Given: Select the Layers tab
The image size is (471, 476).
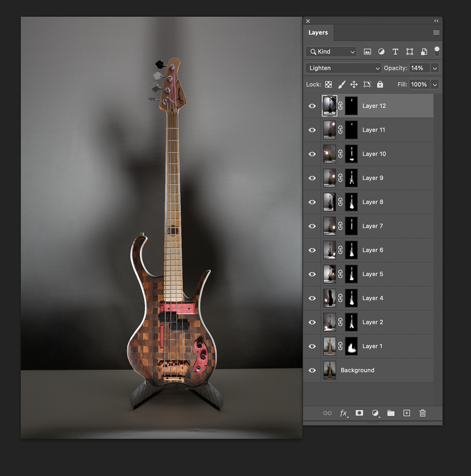Looking at the screenshot, I should (318, 32).
